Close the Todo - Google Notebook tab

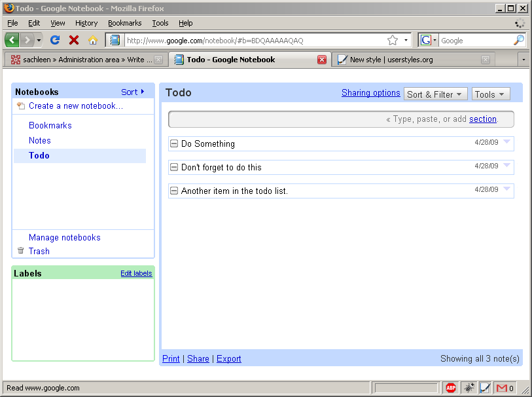click(322, 60)
